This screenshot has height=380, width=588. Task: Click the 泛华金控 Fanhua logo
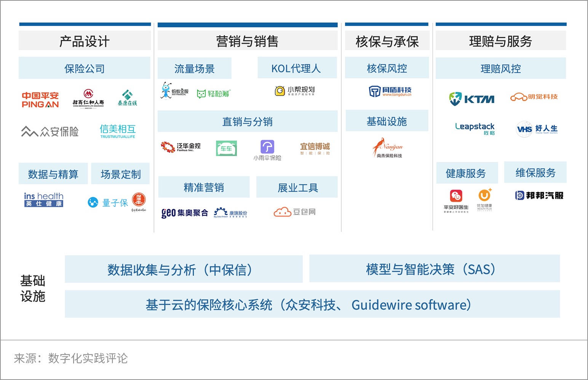click(x=181, y=147)
